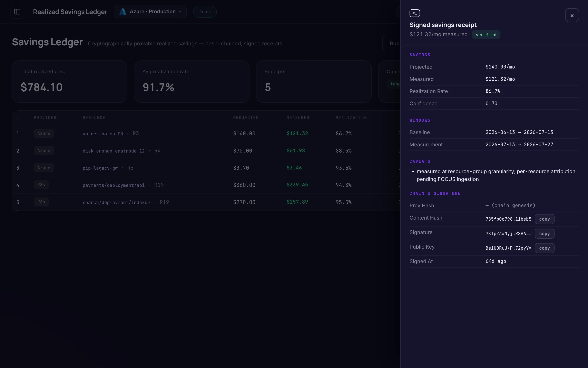Click the Bs1UORuU/P…72pyY= public key text
The image size is (588, 368).
(x=508, y=248)
